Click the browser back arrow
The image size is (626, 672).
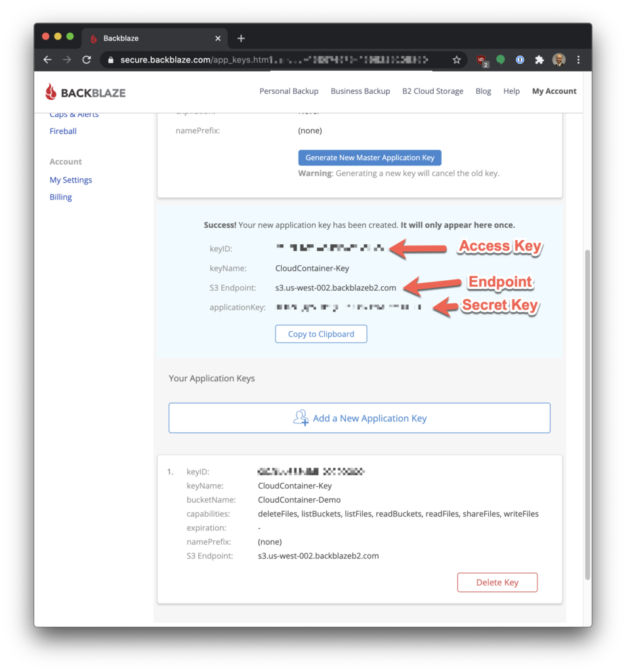coord(47,60)
